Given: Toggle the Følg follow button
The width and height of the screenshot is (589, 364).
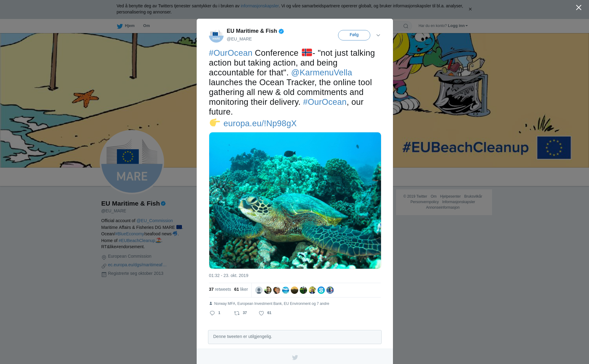Looking at the screenshot, I should tap(354, 35).
